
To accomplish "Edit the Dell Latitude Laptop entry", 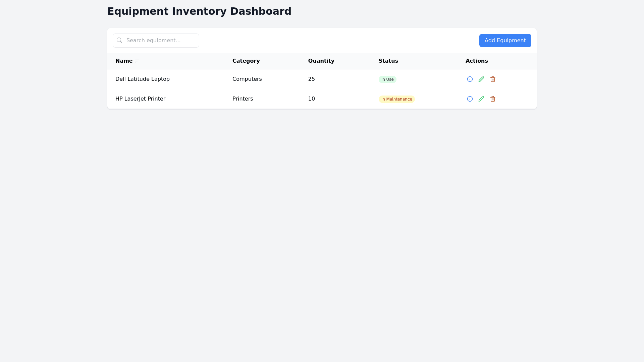I will tap(481, 79).
